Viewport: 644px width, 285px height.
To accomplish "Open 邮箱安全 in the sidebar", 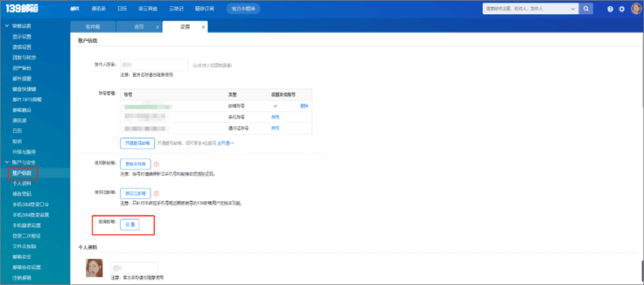I will [22, 257].
